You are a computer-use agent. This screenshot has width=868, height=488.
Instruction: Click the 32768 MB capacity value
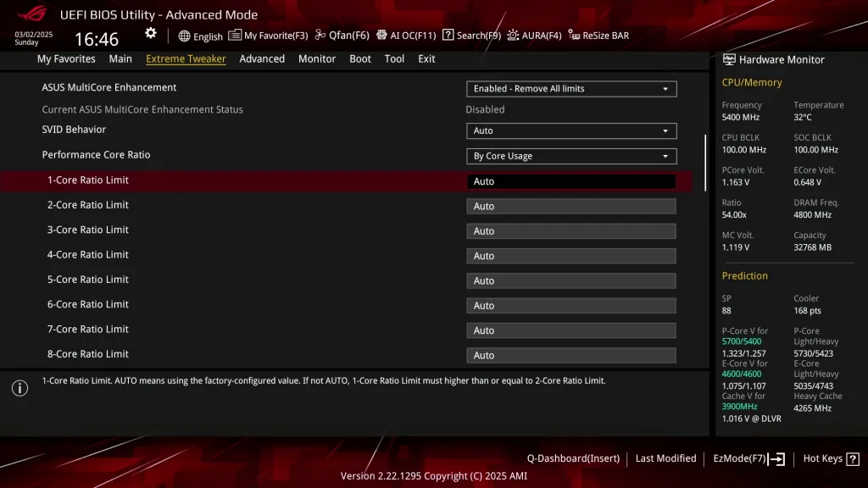(x=813, y=247)
